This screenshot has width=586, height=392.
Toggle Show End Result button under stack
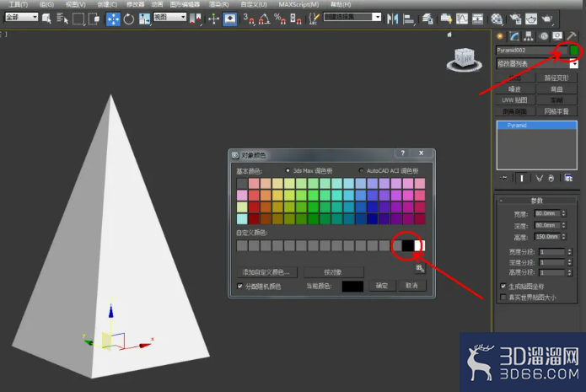tap(522, 178)
